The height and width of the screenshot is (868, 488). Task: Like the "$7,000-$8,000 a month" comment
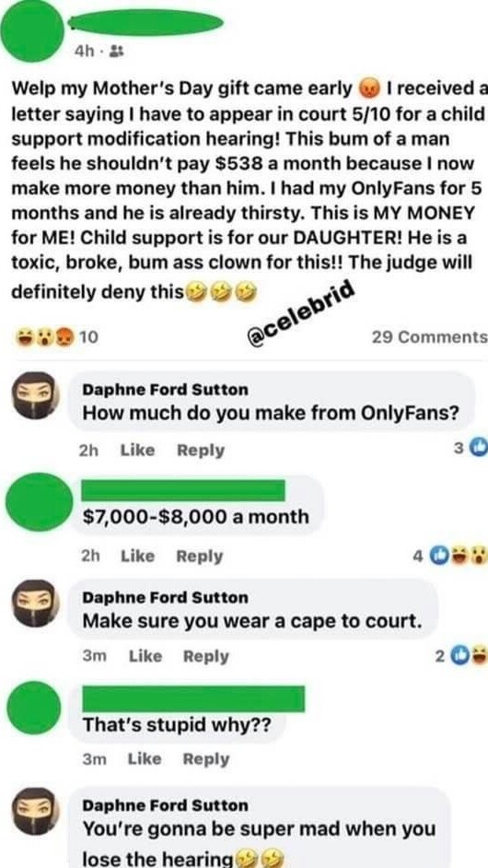click(138, 556)
